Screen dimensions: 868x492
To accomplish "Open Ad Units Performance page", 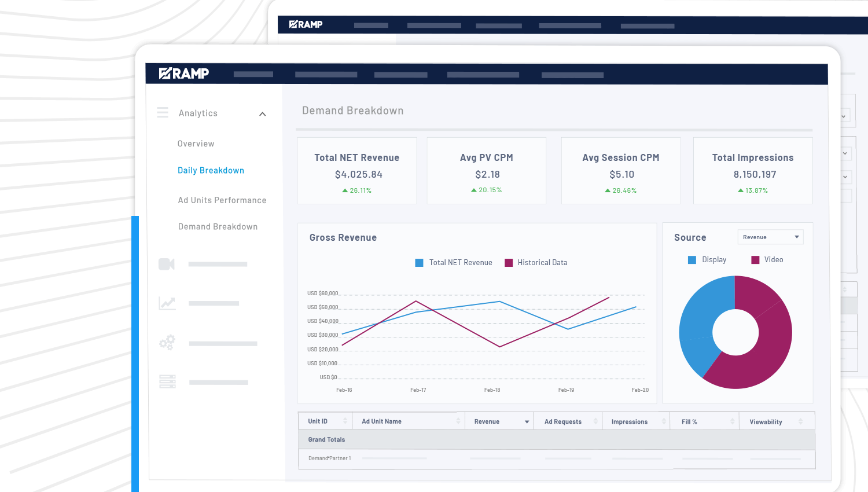I will 222,200.
